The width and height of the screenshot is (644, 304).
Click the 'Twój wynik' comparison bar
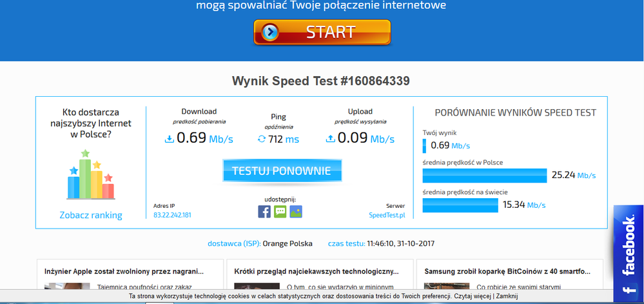coord(424,146)
